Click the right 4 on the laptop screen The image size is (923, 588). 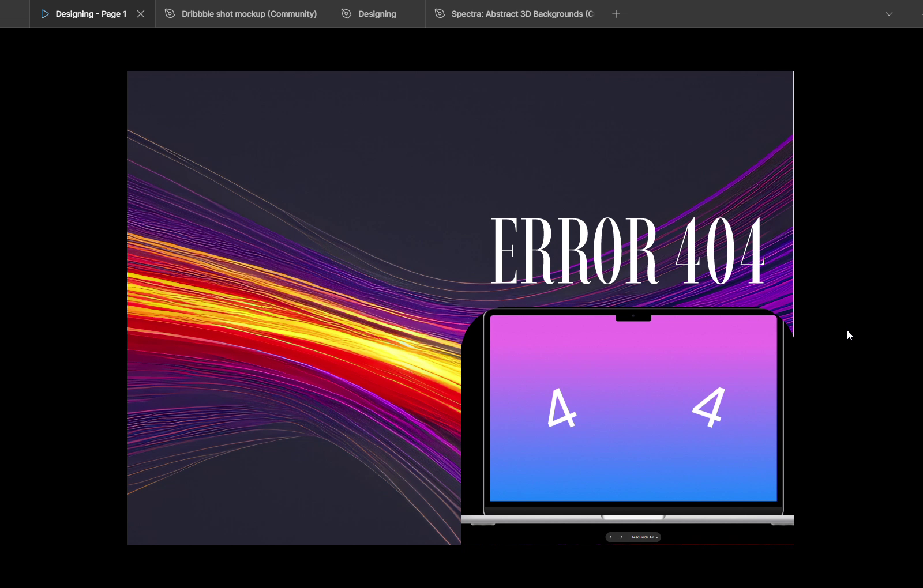coord(709,407)
